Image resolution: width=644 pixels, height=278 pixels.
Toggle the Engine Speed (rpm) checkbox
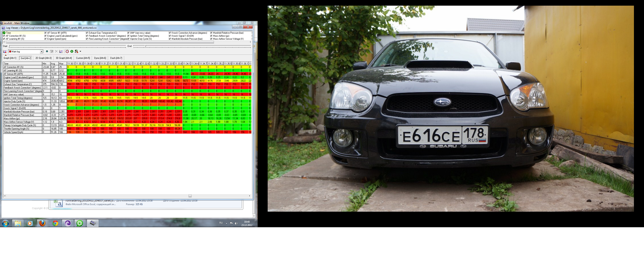point(45,39)
